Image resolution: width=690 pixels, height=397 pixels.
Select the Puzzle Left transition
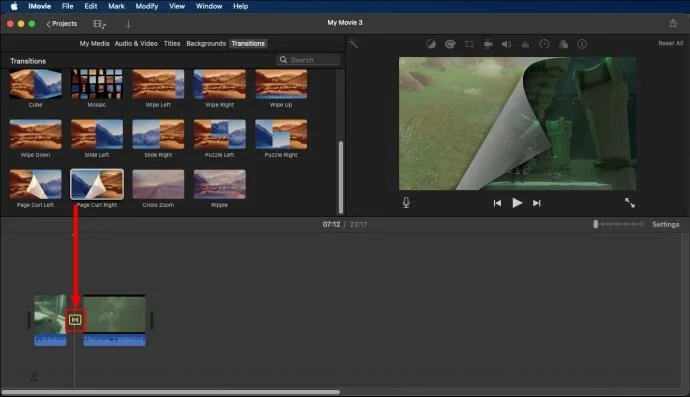pos(220,134)
